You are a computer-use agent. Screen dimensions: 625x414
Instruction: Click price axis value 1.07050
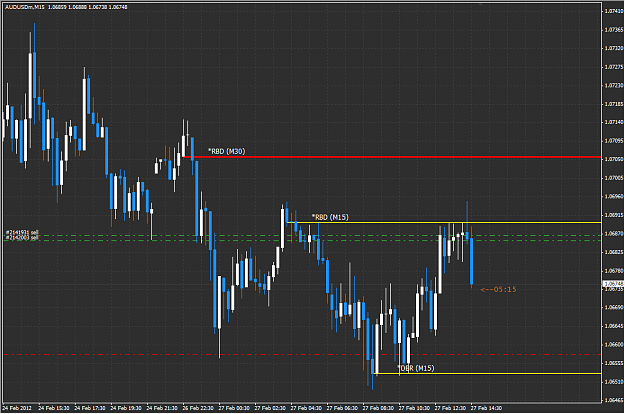coord(614,159)
